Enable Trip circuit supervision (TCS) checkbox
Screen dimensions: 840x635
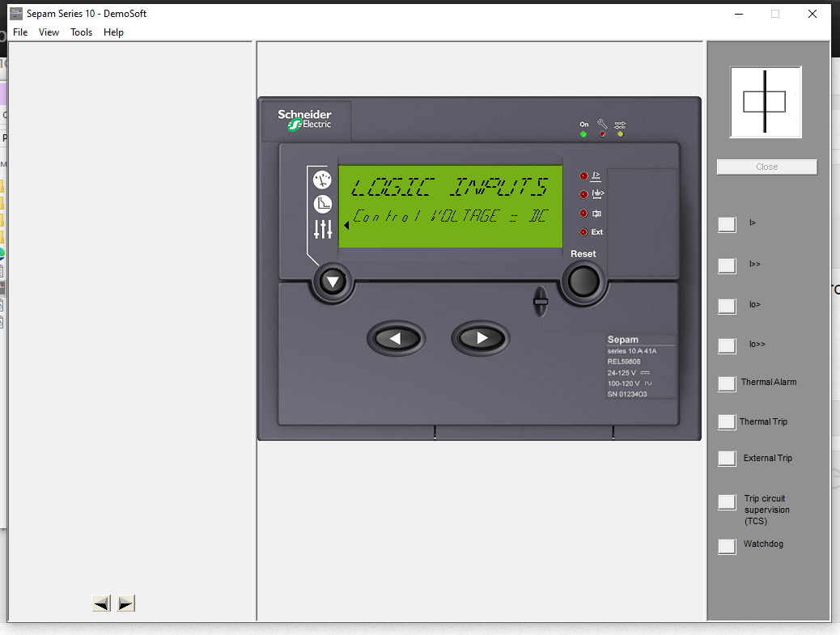click(727, 502)
